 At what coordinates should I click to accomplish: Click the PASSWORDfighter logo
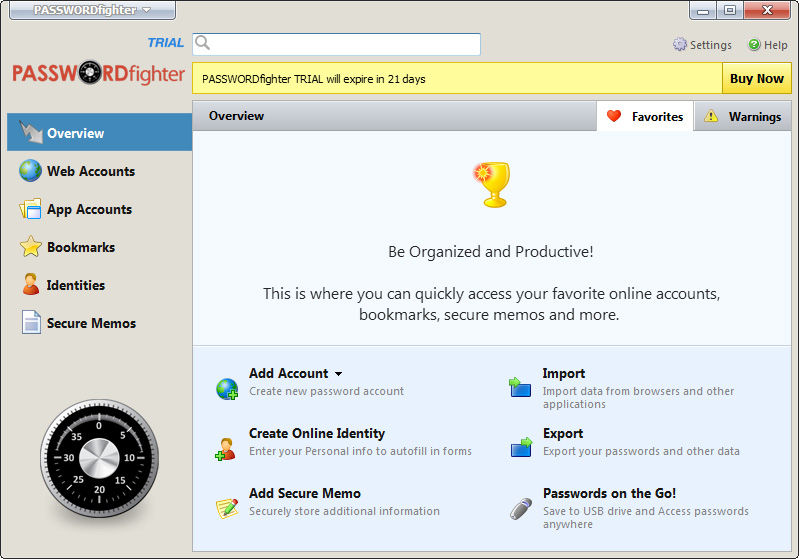[98, 74]
